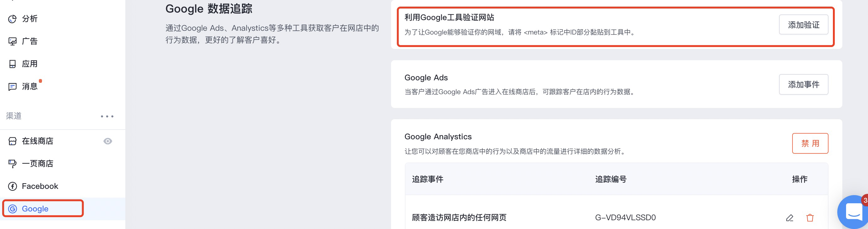Click the Analytics pie chart icon
The height and width of the screenshot is (229, 868).
(13, 19)
